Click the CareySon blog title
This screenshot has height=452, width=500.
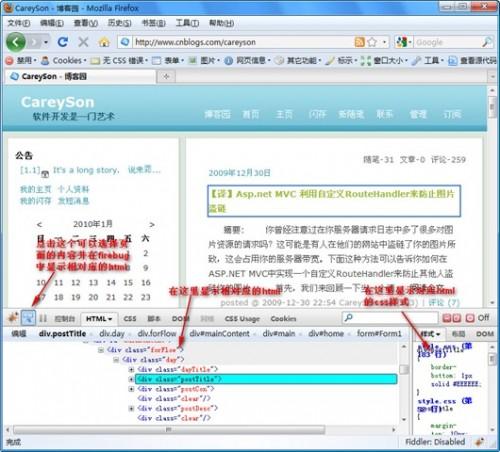coord(57,102)
